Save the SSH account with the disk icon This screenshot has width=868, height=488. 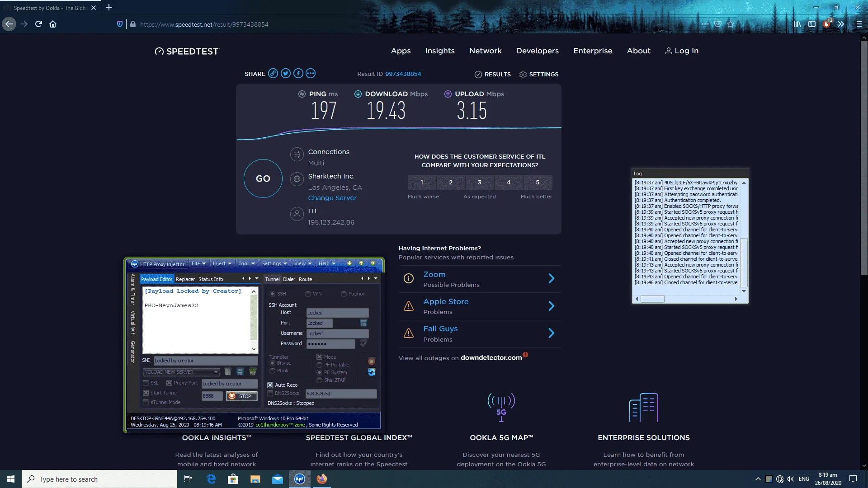363,323
